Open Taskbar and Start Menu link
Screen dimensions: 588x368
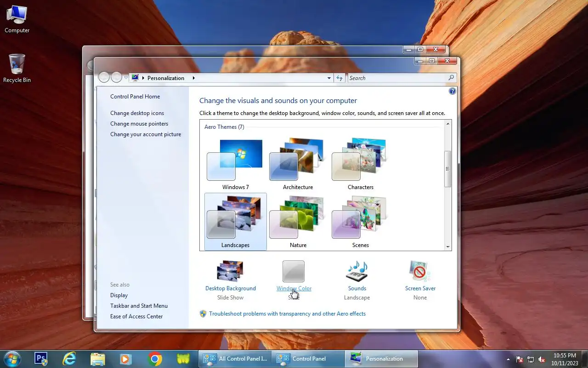point(139,306)
